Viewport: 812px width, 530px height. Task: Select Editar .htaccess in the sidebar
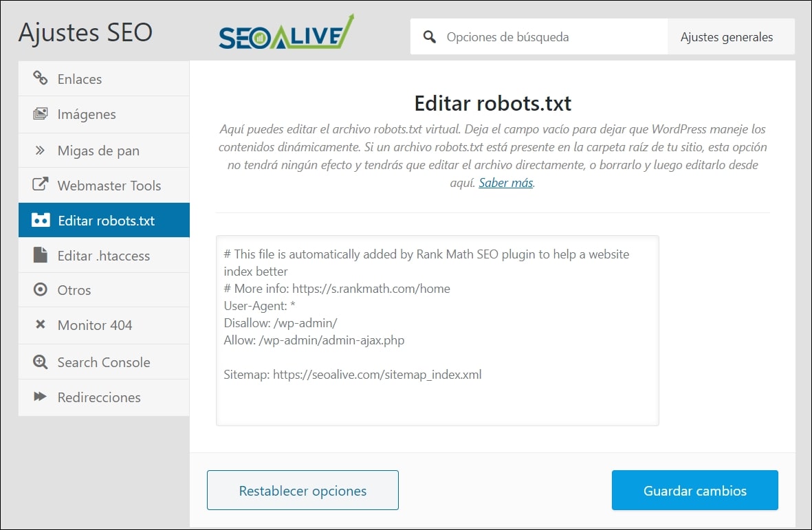[x=103, y=255]
